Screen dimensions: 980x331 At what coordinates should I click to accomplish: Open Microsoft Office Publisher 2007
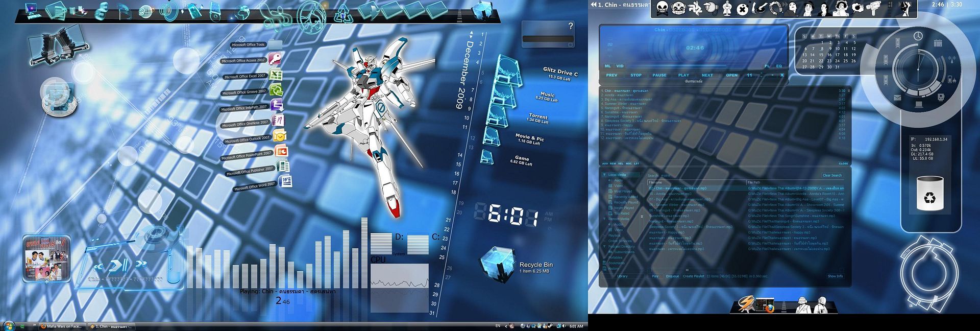click(x=283, y=167)
